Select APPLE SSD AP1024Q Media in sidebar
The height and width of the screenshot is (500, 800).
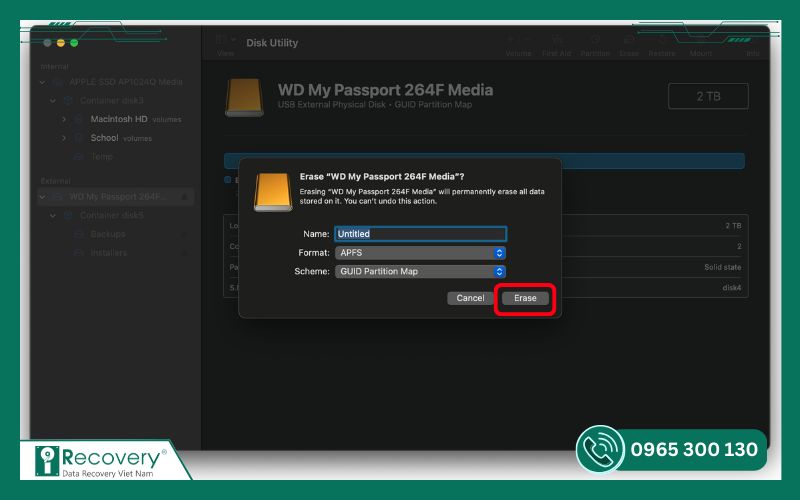[126, 82]
